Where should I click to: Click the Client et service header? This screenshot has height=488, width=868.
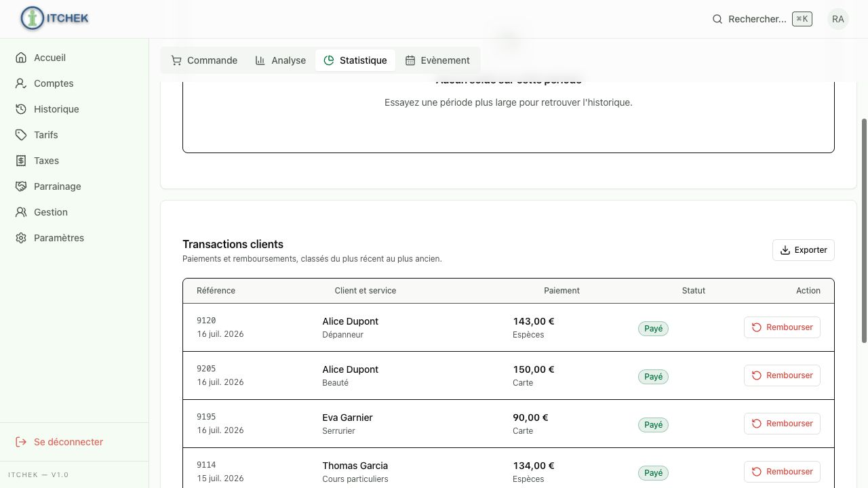pyautogui.click(x=365, y=291)
